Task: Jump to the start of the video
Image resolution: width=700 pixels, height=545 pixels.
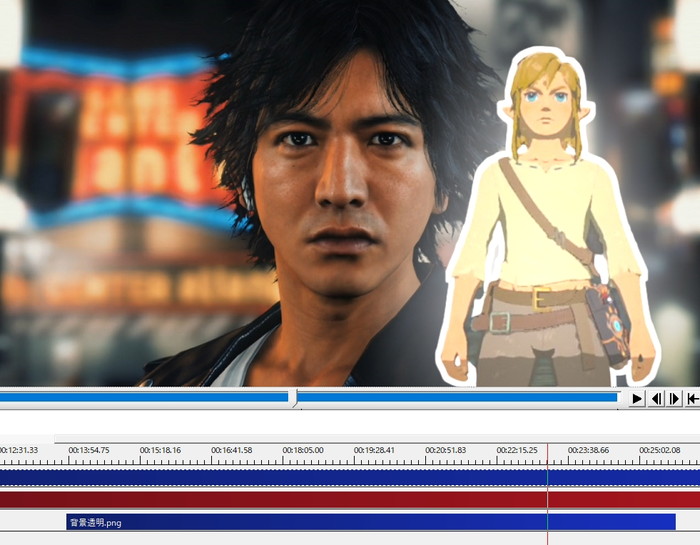Action: 692,398
